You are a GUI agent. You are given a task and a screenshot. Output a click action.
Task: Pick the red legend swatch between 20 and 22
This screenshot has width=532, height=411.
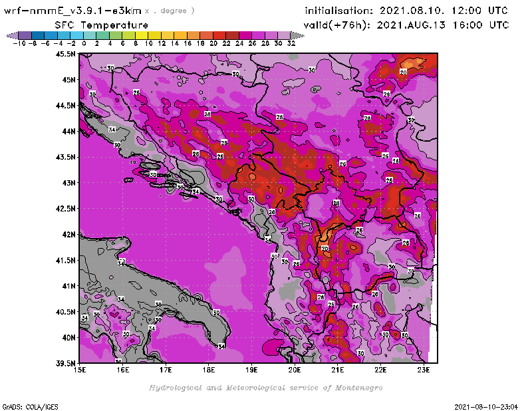coord(219,35)
